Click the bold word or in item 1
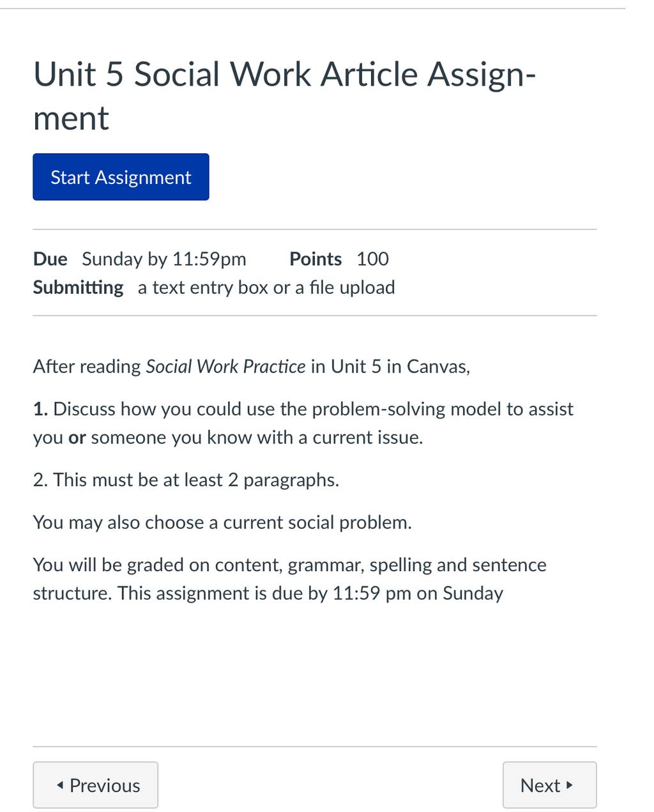Viewport: 654px width, 812px height. coord(77,438)
